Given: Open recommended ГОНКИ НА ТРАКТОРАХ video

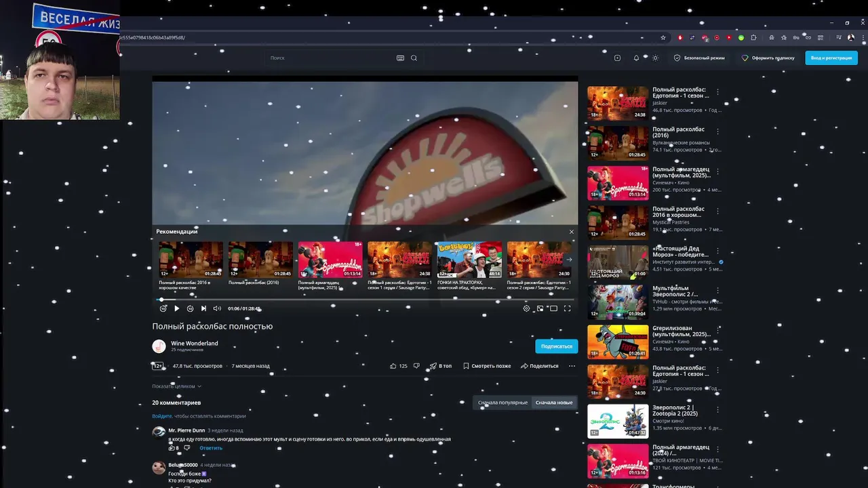Looking at the screenshot, I should tap(469, 260).
